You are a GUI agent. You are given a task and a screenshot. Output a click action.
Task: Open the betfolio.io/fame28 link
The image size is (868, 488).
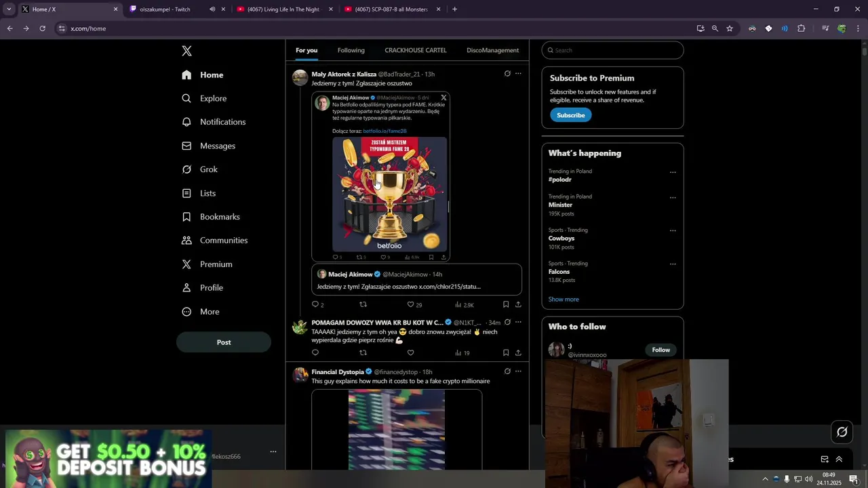(384, 131)
